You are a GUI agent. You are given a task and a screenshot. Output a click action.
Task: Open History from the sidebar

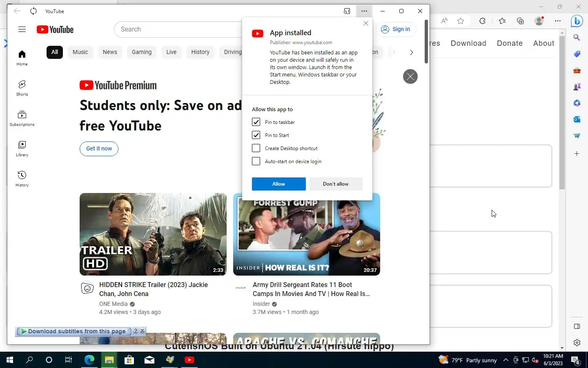point(22,179)
